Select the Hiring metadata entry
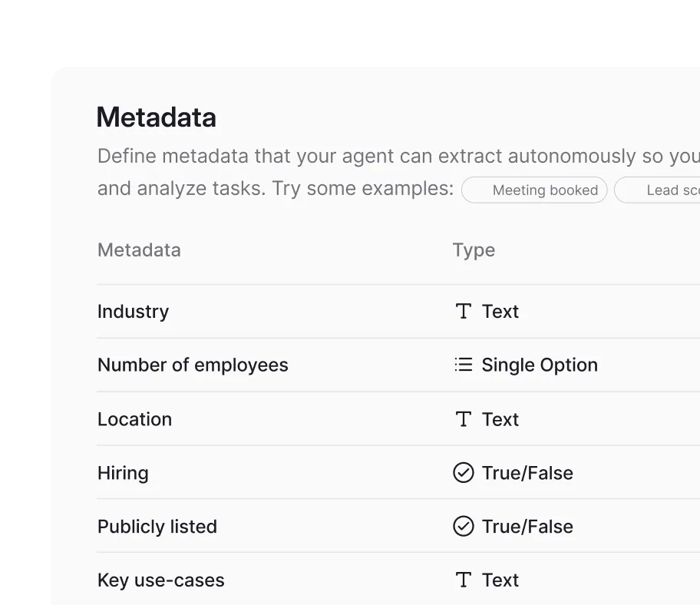Screen dimensions: 700x605 (x=123, y=473)
